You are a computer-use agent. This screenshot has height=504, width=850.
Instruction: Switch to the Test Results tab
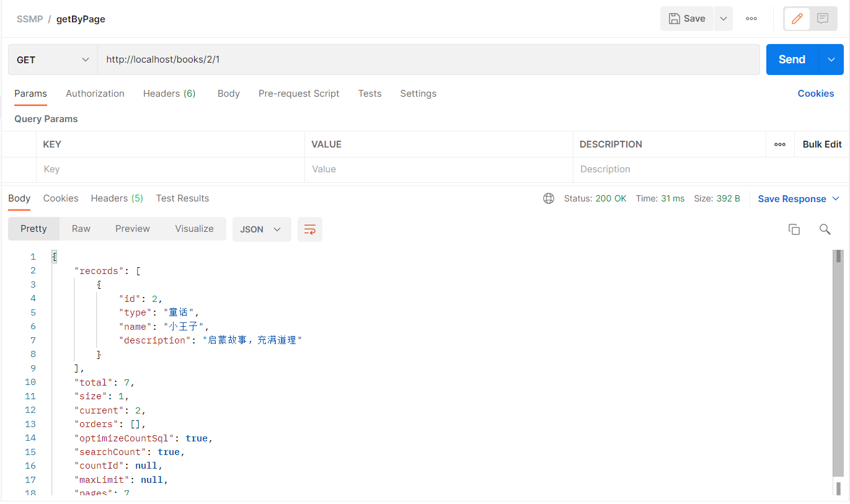coord(182,198)
